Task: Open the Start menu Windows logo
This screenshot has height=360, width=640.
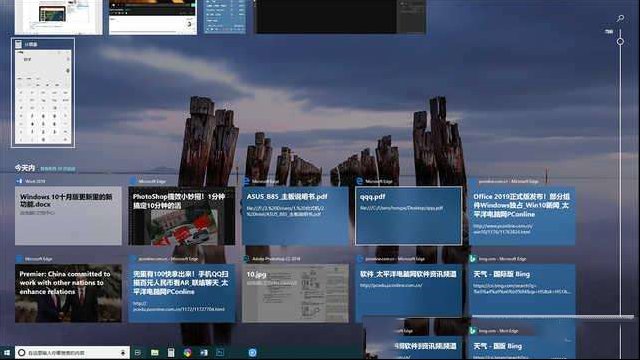Action: pos(7,352)
